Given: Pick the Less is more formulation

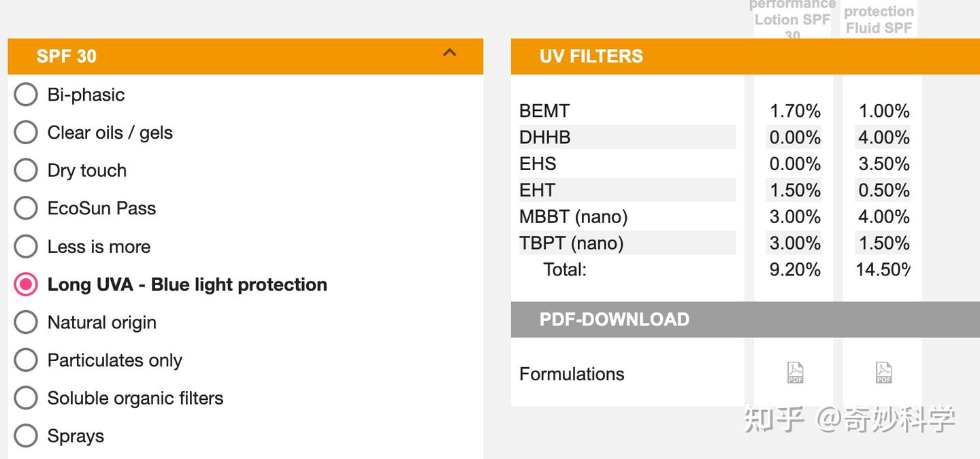Looking at the screenshot, I should coord(26,246).
